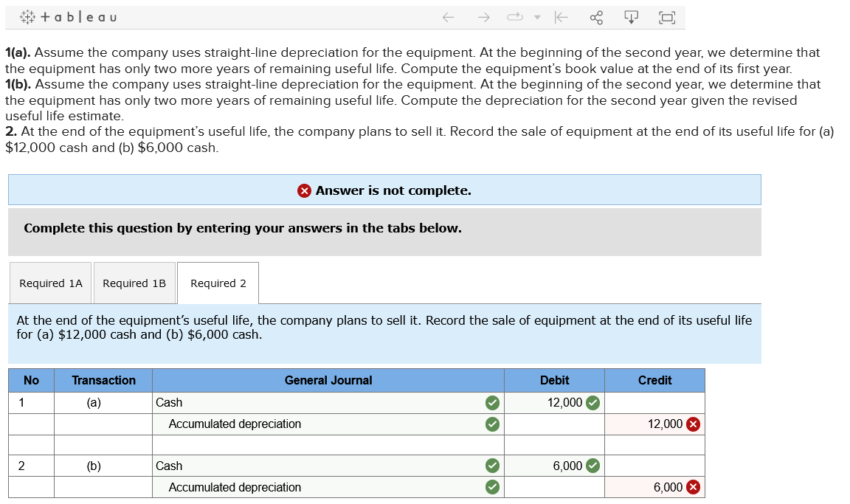This screenshot has height=504, width=850.
Task: Click the green checkmark beside Accumulated depreciation row
Action: point(492,424)
